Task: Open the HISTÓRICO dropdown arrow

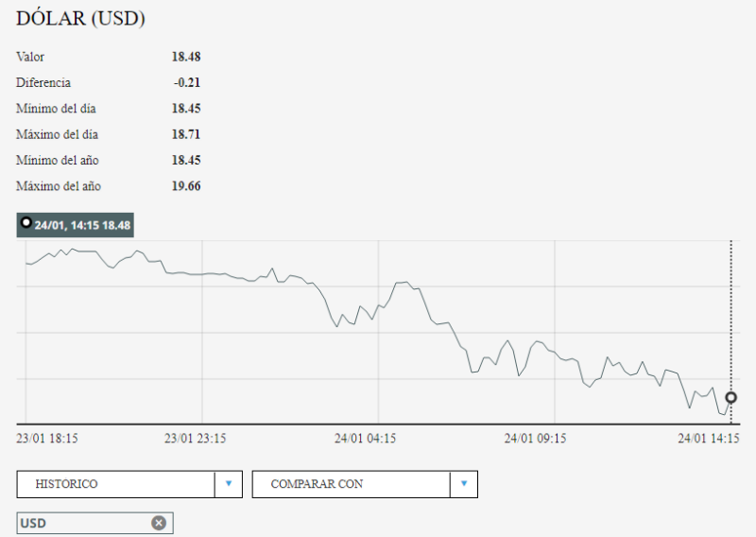Action: click(x=229, y=484)
